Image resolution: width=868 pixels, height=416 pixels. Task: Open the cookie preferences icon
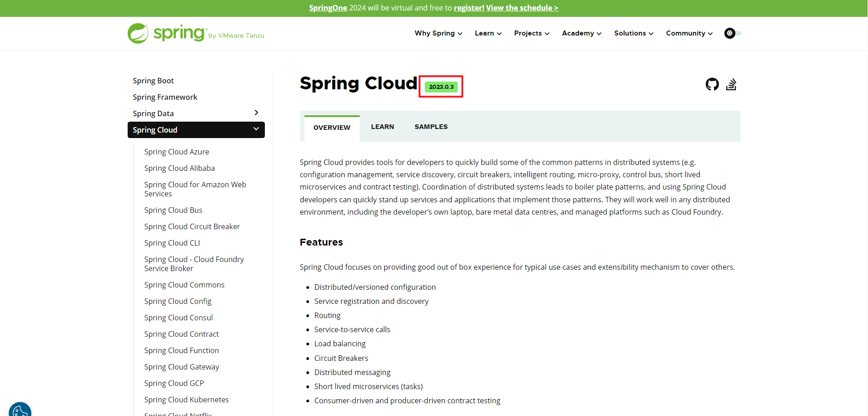coord(20,411)
